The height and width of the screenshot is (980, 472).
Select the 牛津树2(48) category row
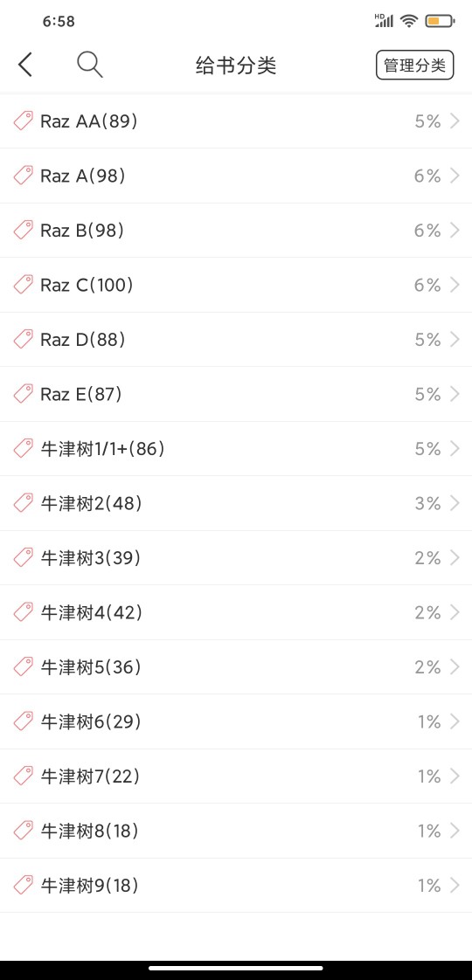236,503
